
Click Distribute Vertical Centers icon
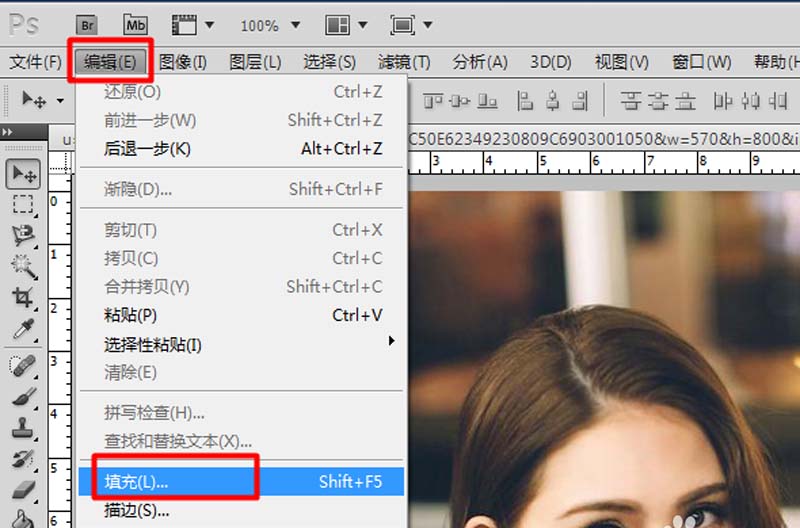tap(658, 101)
